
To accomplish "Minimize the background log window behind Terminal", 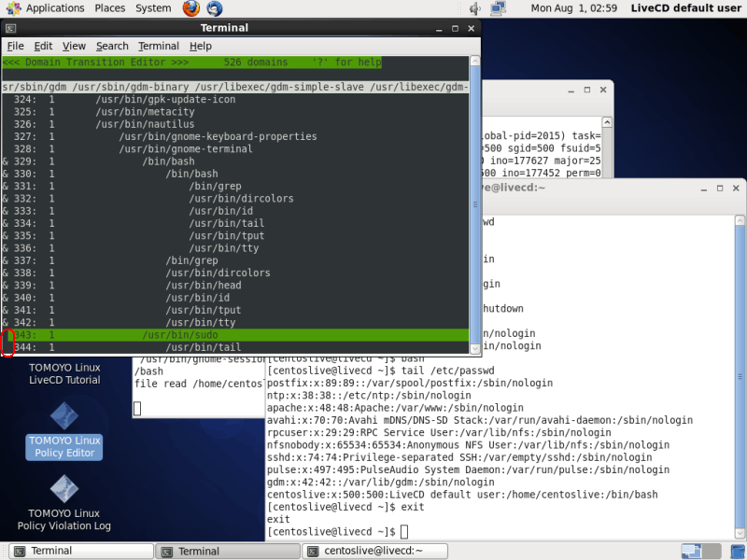I will (571, 91).
